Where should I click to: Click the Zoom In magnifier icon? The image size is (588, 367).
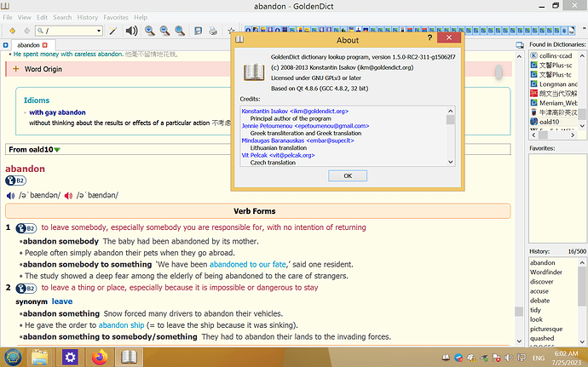pos(150,31)
